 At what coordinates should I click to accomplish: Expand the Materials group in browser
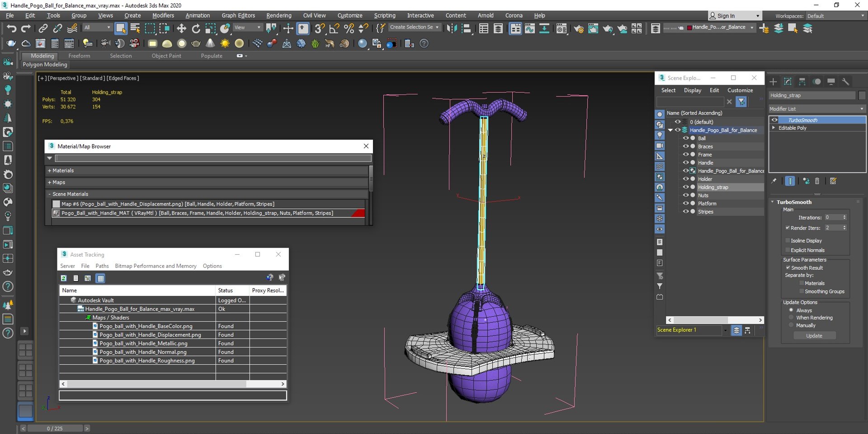(49, 171)
